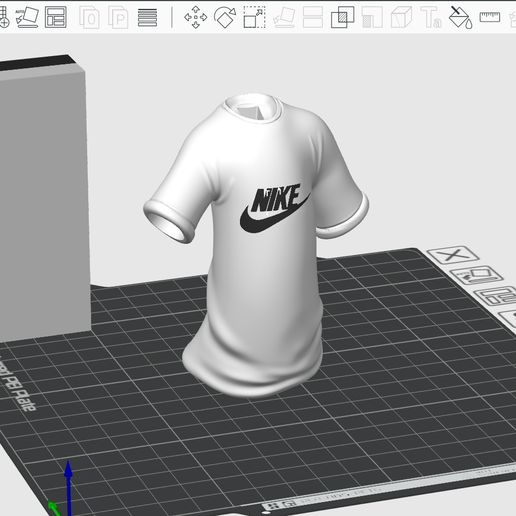This screenshot has height=516, width=516.
Task: Click the plate's arrange objects icon
Action: click(497, 296)
